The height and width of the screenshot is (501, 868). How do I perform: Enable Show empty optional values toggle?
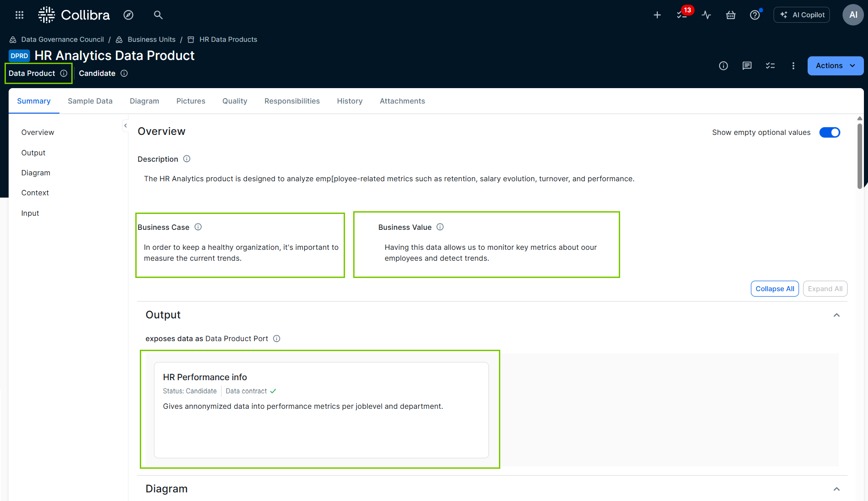pyautogui.click(x=829, y=132)
